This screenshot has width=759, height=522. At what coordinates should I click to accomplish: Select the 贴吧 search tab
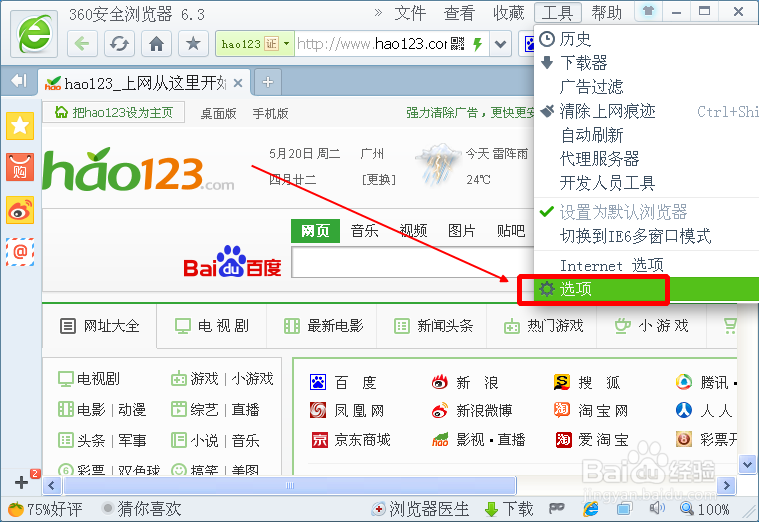[511, 230]
